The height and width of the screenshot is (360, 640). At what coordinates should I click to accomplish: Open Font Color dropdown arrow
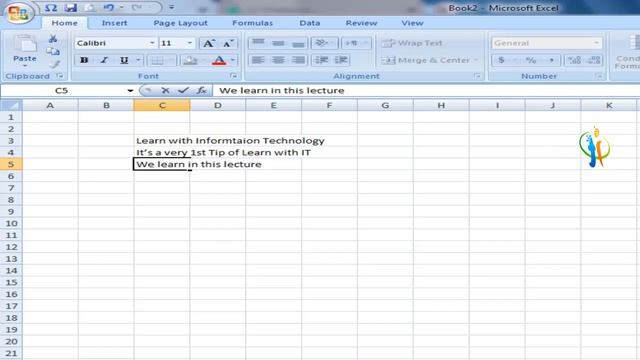[233, 60]
